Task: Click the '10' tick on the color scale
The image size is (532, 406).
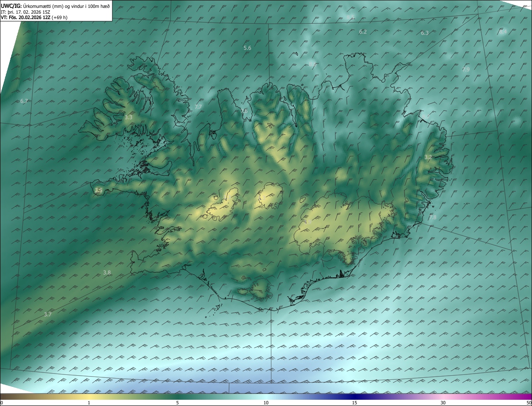Action: pyautogui.click(x=266, y=403)
